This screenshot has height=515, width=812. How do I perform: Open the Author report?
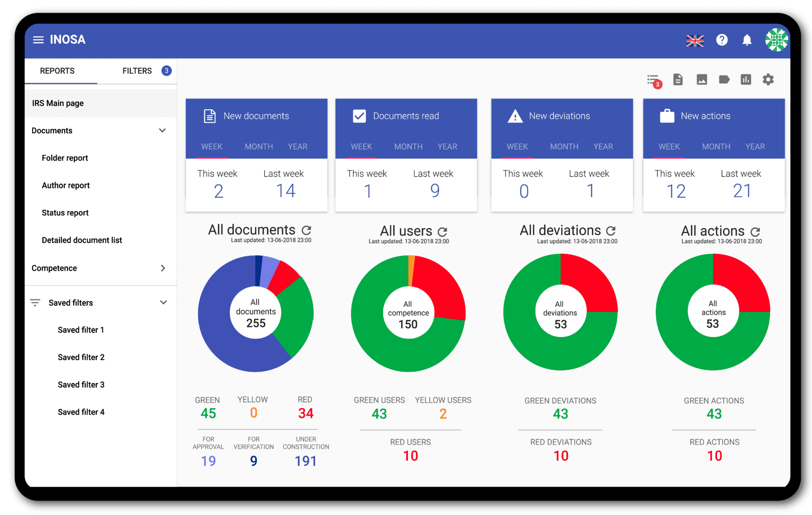pyautogui.click(x=65, y=185)
